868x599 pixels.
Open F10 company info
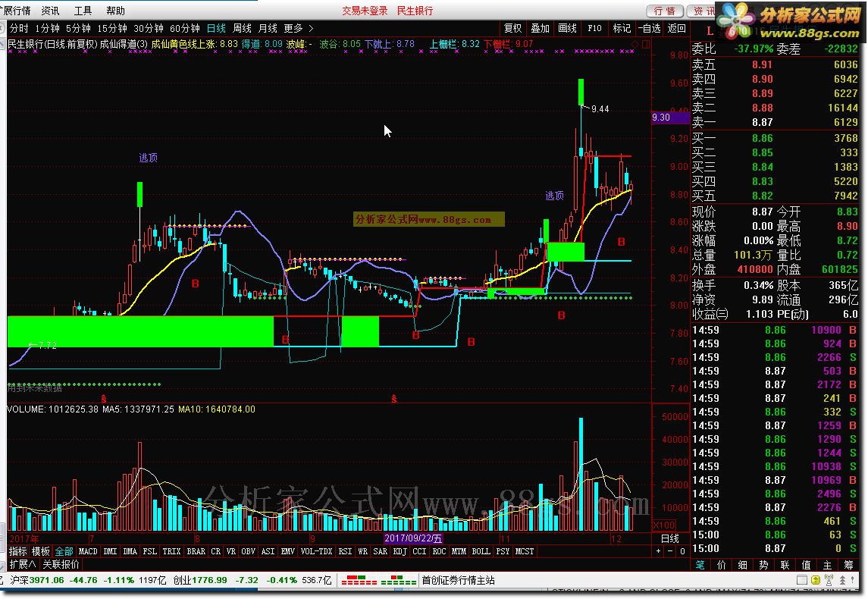pyautogui.click(x=594, y=28)
